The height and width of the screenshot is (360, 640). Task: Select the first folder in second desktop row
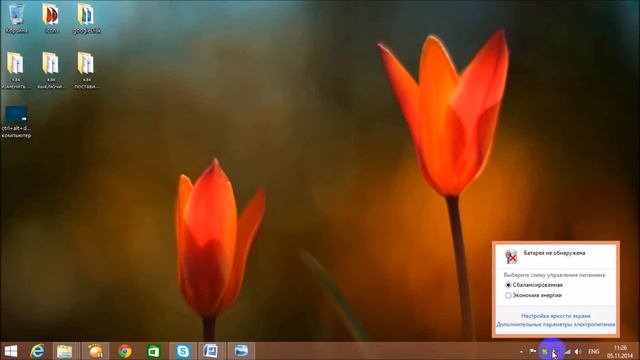click(x=16, y=70)
